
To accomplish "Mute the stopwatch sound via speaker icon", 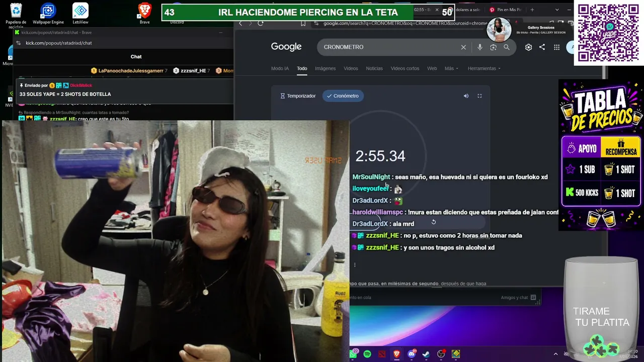I will coord(466,96).
